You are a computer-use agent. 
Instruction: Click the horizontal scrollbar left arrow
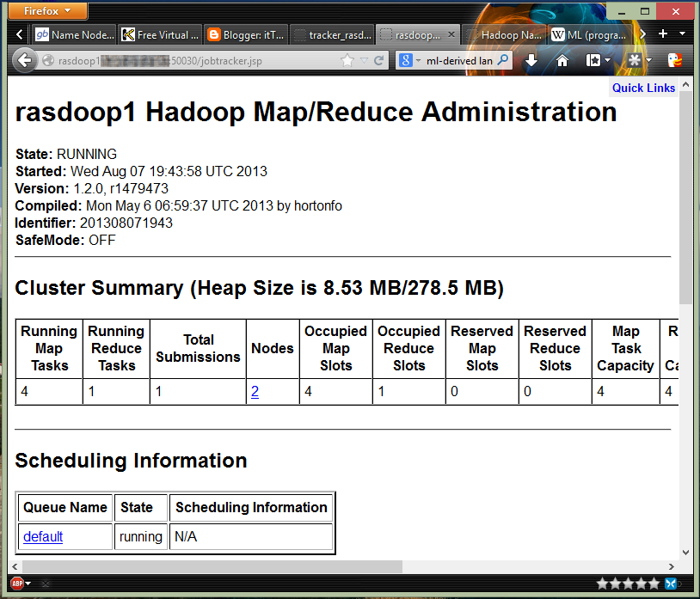(15, 566)
